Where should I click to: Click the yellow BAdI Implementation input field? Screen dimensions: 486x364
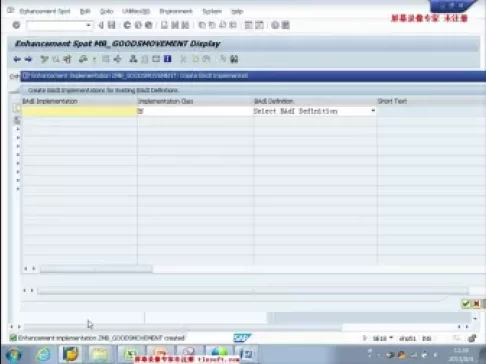(x=79, y=111)
